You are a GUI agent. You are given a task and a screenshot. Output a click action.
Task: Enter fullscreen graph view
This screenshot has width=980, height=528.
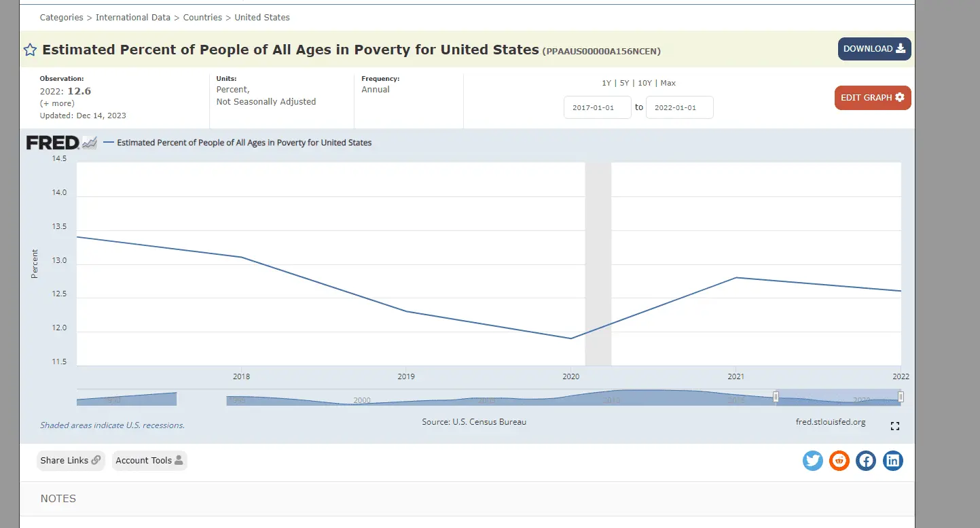coord(895,426)
